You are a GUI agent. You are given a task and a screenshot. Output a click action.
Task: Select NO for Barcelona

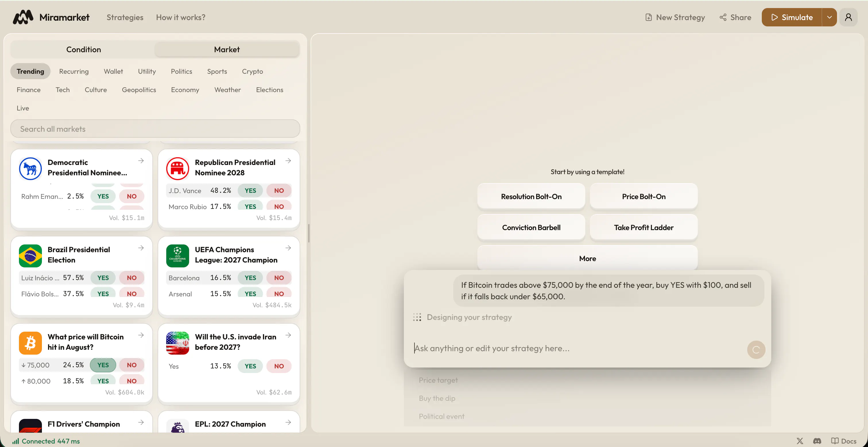[279, 278]
